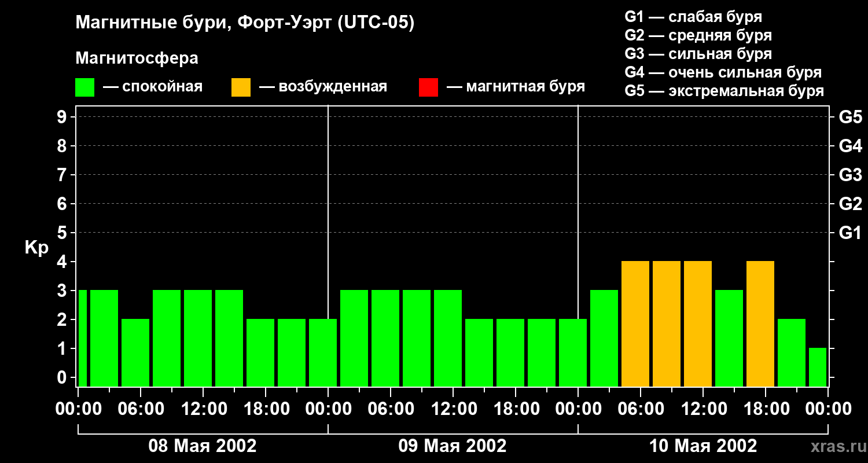Click the xras.ru watermark link
The image size is (868, 463).
click(836, 446)
